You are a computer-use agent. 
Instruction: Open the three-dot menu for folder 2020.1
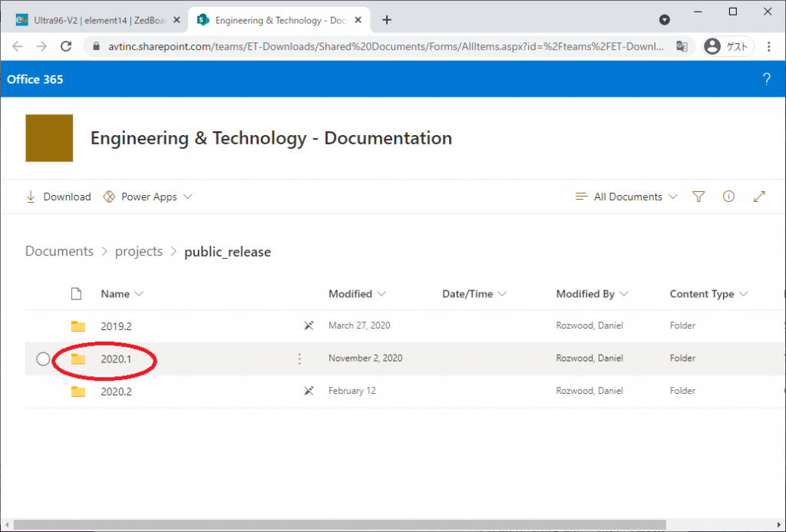tap(299, 359)
